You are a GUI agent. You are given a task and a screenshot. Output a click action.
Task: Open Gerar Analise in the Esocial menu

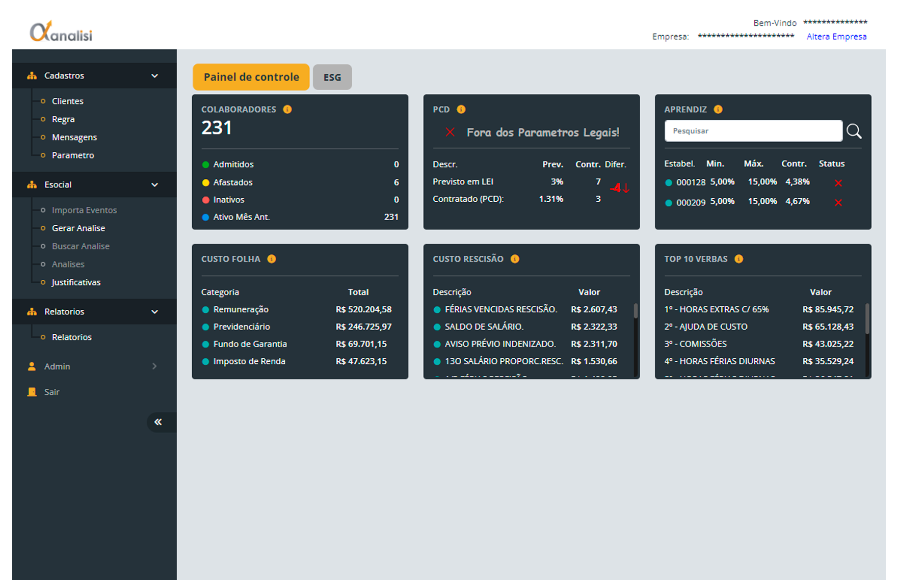click(78, 228)
